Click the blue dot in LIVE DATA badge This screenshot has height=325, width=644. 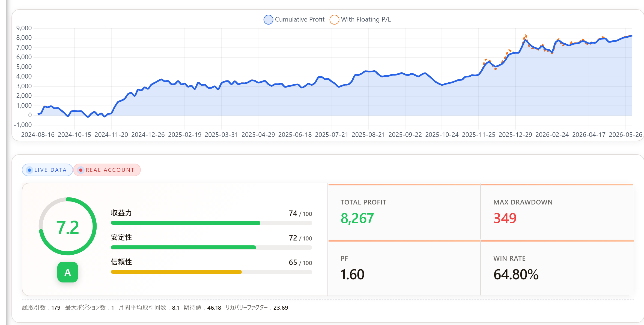pyautogui.click(x=29, y=170)
